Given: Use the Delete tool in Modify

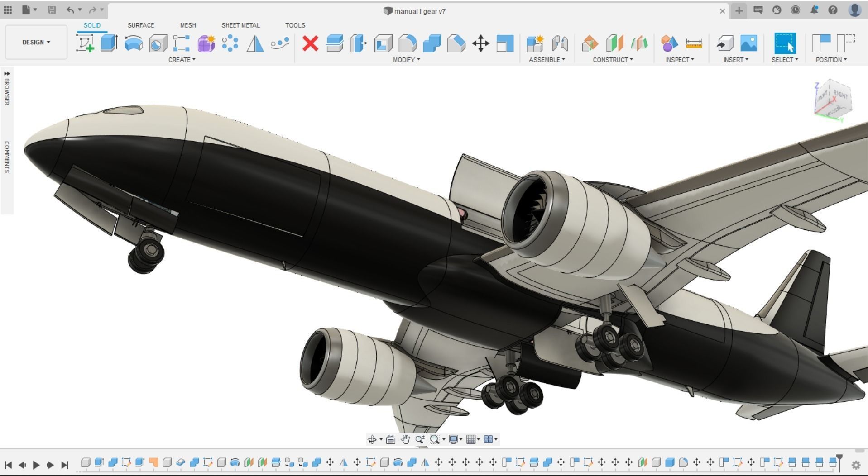Looking at the screenshot, I should (310, 44).
